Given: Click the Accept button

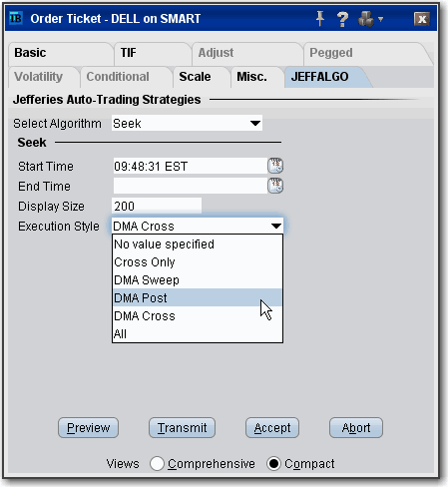Looking at the screenshot, I should click(272, 428).
